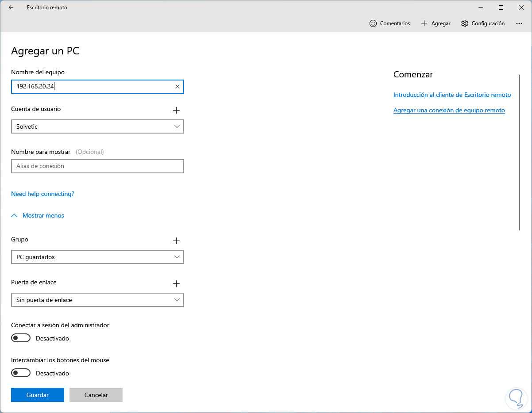Click the Cancelar button
Screen dimensions: 532x413
click(x=96, y=395)
